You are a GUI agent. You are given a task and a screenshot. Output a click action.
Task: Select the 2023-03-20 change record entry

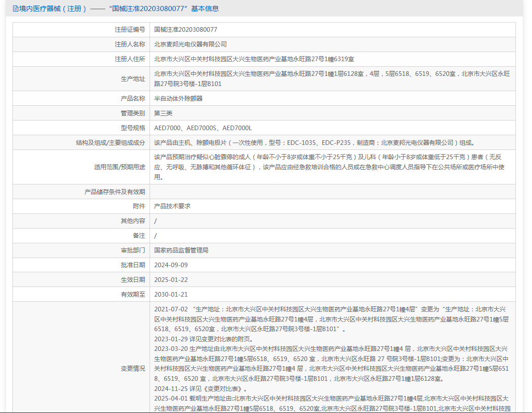331,364
